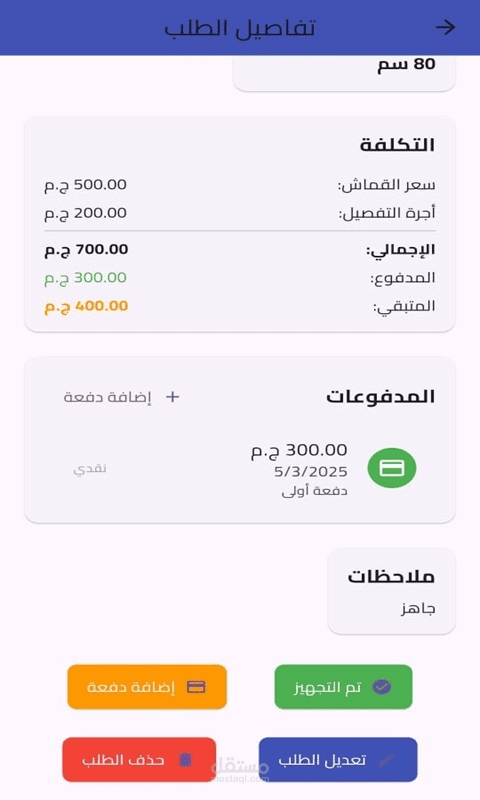The width and height of the screenshot is (480, 800).
Task: Tap the paid amount 300.00 ج.م in green
Action: [x=86, y=278]
